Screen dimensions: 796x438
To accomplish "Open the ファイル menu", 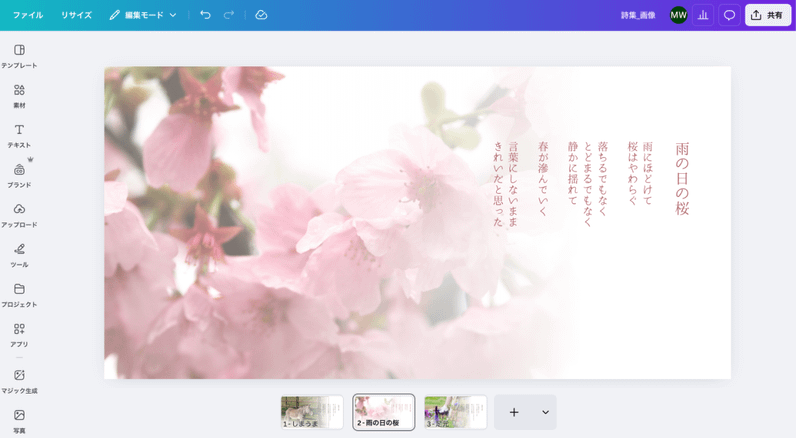I will point(28,15).
